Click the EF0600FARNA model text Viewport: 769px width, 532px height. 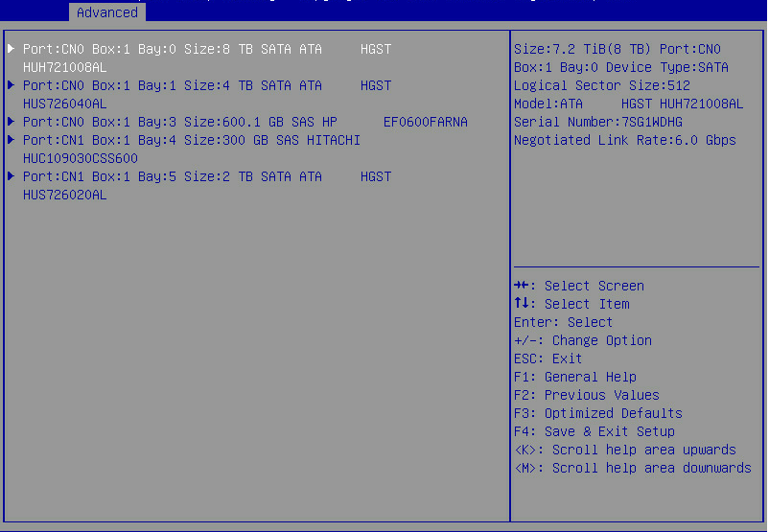425,122
